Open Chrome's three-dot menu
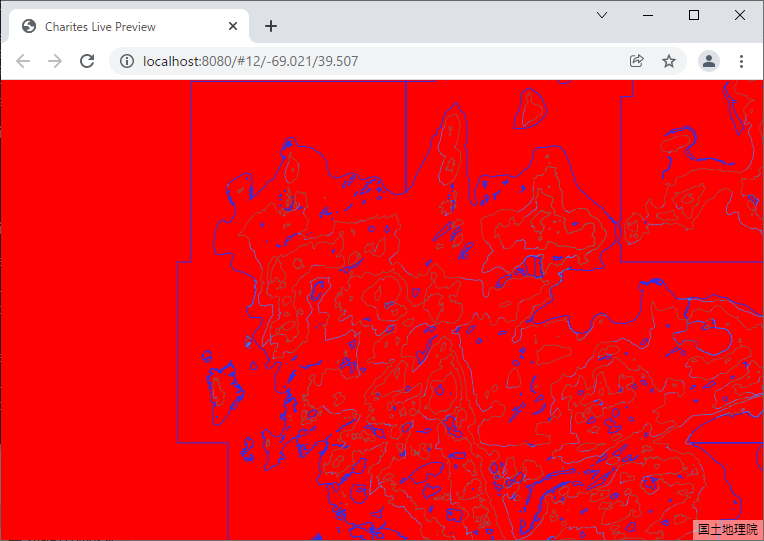This screenshot has height=541, width=764. tap(741, 61)
